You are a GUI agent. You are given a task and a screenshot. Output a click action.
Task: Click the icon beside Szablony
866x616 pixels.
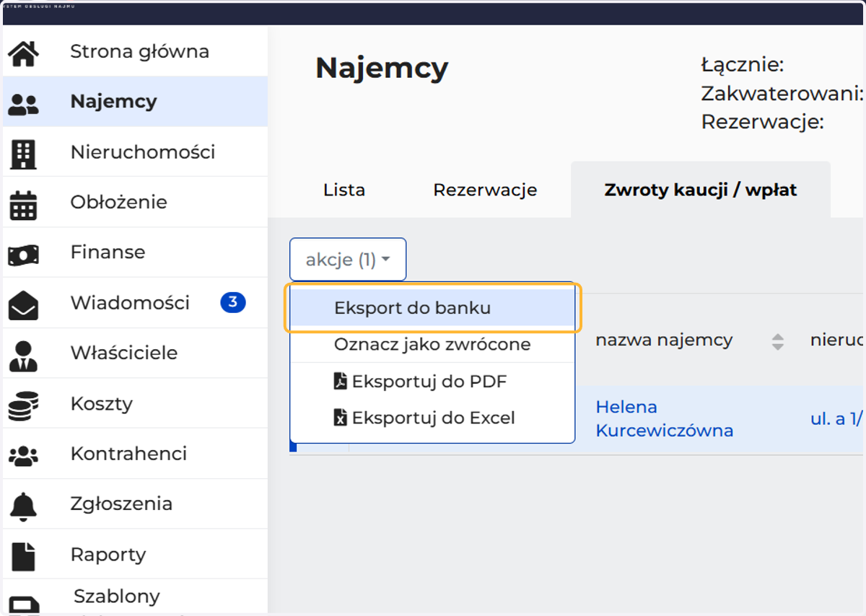[x=23, y=604]
